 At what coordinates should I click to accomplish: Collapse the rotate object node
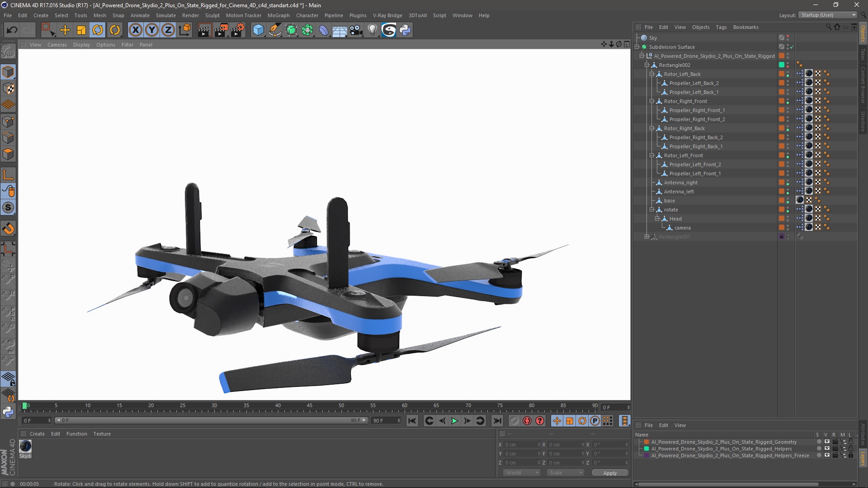652,210
